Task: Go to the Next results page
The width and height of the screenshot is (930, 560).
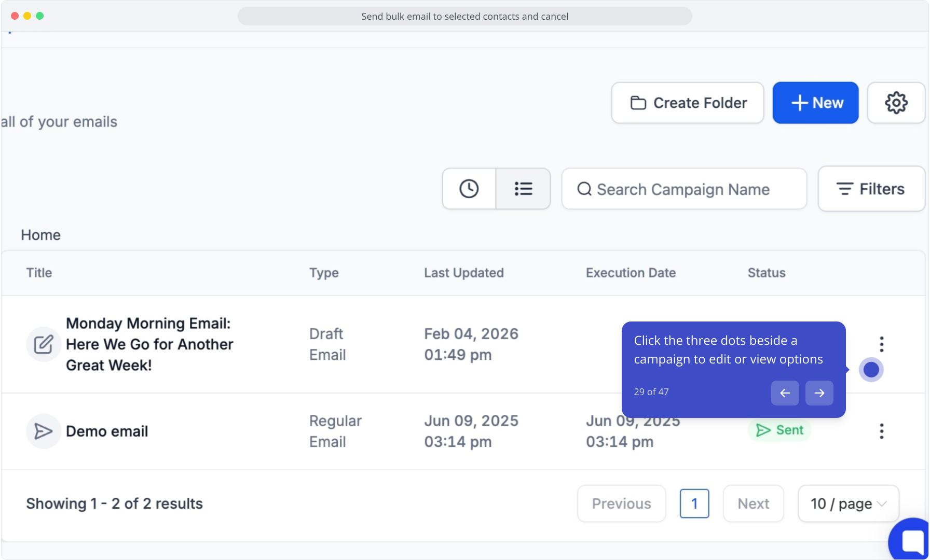Action: tap(753, 503)
